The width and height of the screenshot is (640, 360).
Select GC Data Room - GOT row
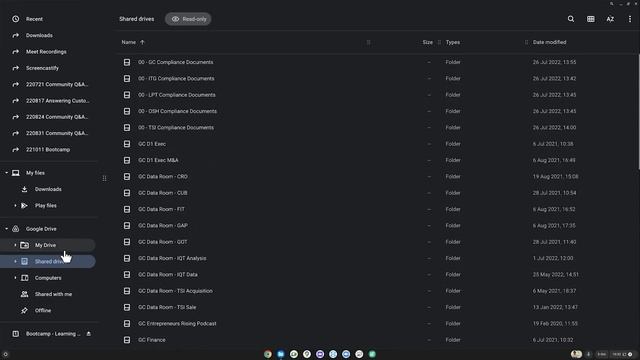tap(377, 242)
